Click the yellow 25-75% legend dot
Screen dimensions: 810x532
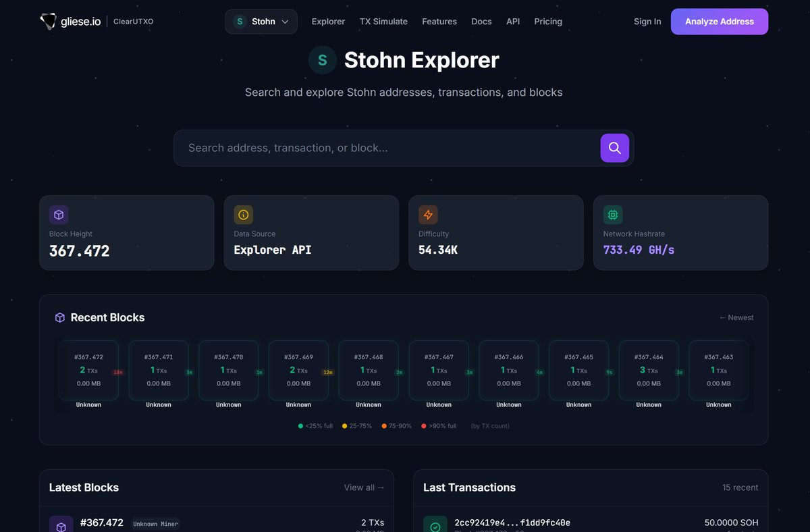coord(344,426)
